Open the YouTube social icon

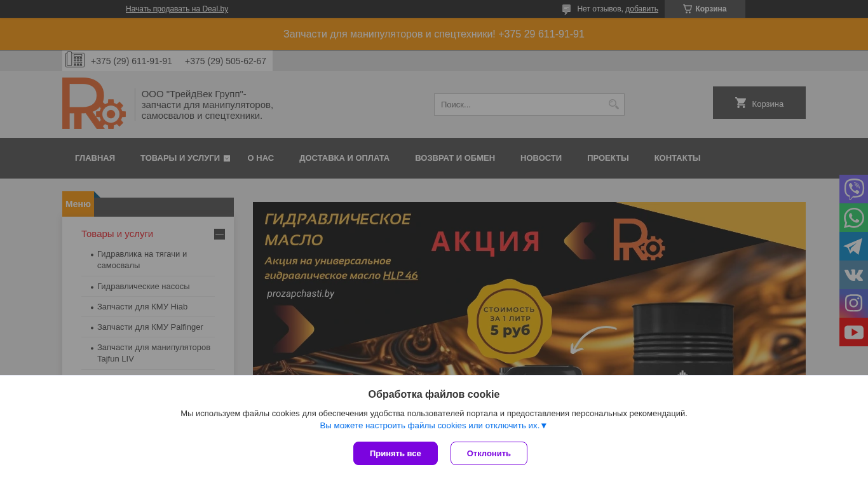853,332
